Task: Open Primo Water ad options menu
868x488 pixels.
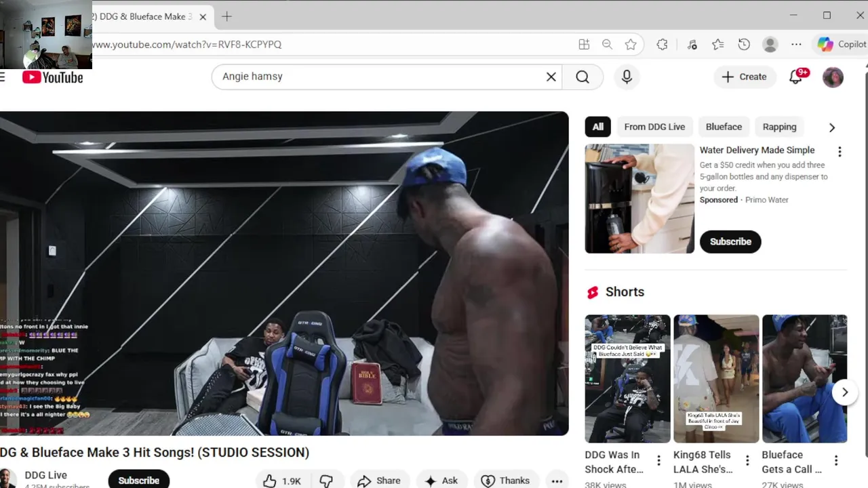Action: pyautogui.click(x=840, y=152)
